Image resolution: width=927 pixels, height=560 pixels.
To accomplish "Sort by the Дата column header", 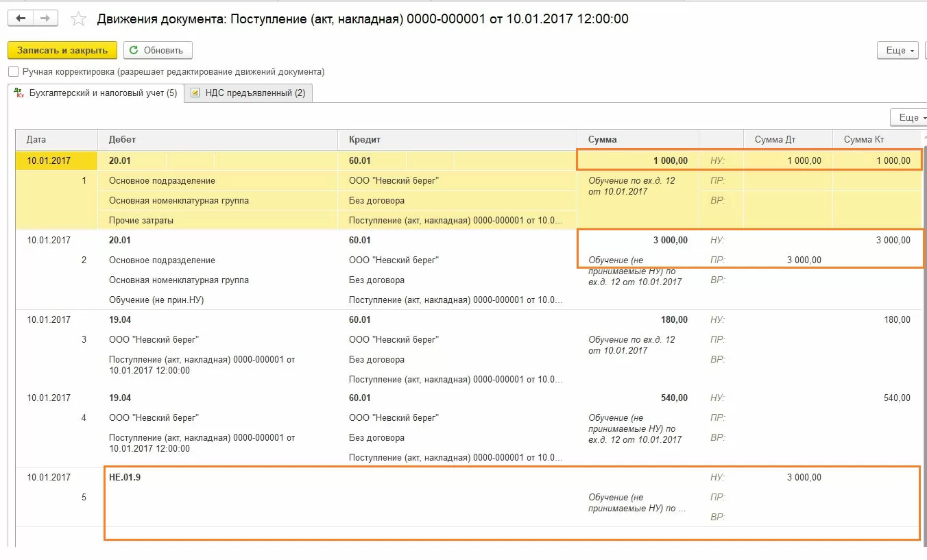I will tap(57, 139).
